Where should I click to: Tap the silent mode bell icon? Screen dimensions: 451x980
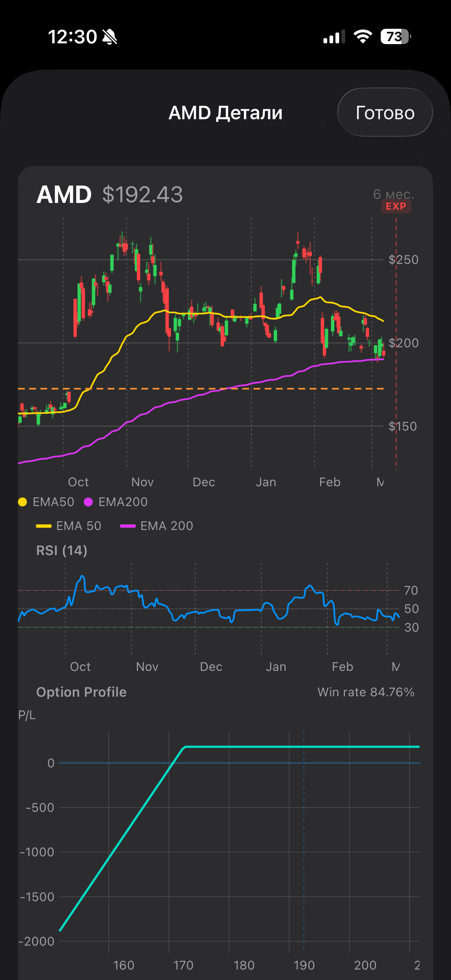click(110, 37)
